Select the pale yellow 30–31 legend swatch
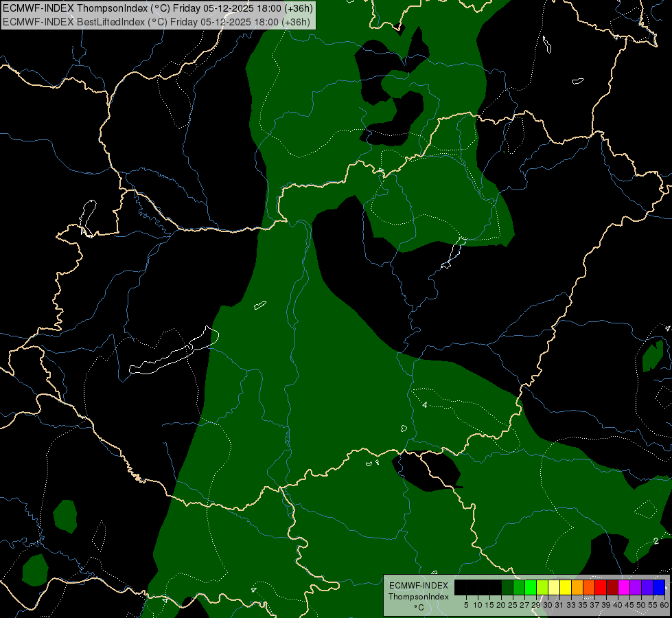Screen dimensions: 672x618 pyautogui.click(x=554, y=587)
